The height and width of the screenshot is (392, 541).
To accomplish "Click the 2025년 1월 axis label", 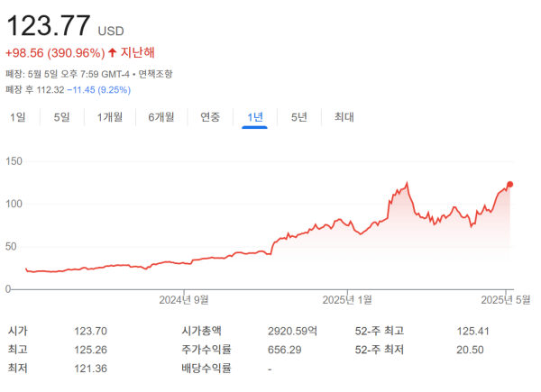I will (347, 300).
